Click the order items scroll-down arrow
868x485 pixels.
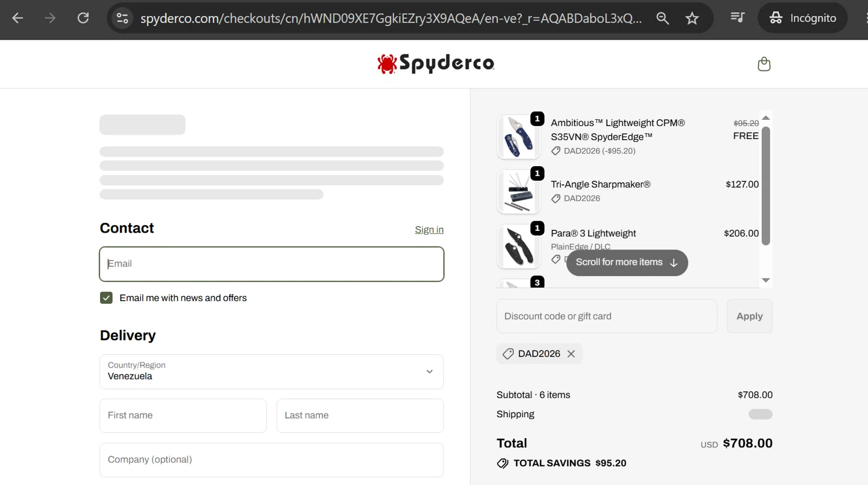coord(766,280)
